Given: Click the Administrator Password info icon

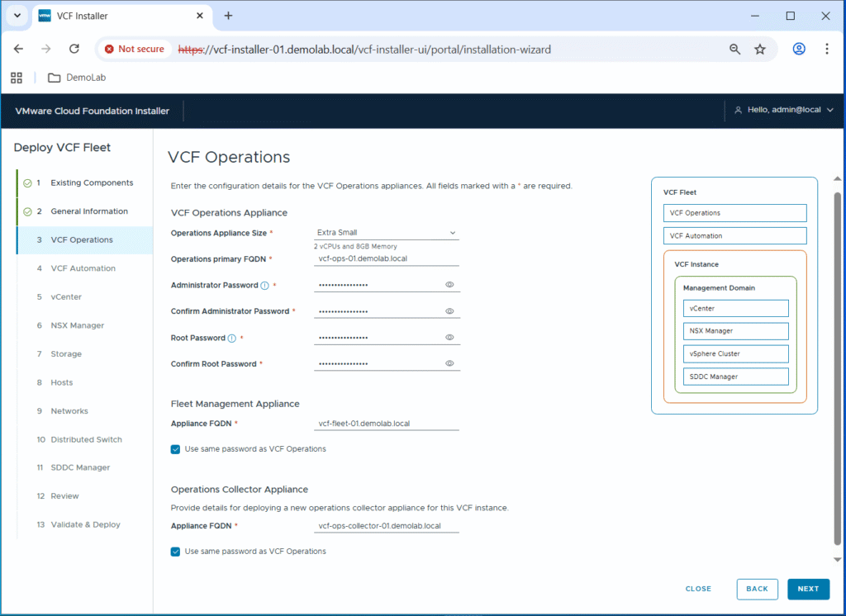Looking at the screenshot, I should click(264, 286).
